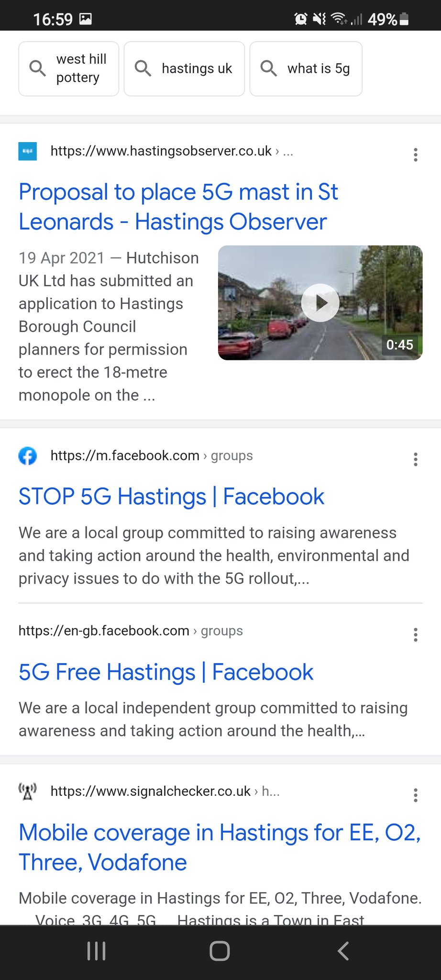Open STOP 5G Hastings Facebook link
Viewport: 441px width, 980px height.
pyautogui.click(x=171, y=497)
